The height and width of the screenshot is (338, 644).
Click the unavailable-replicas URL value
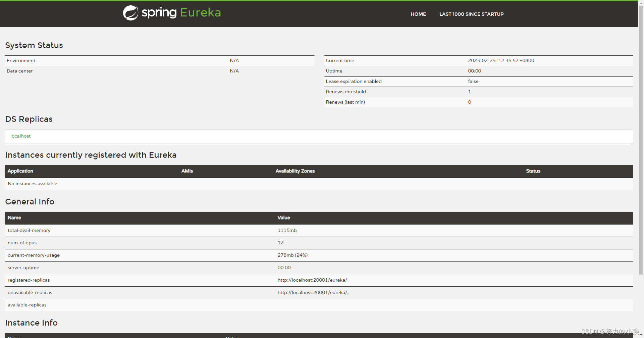click(x=313, y=292)
